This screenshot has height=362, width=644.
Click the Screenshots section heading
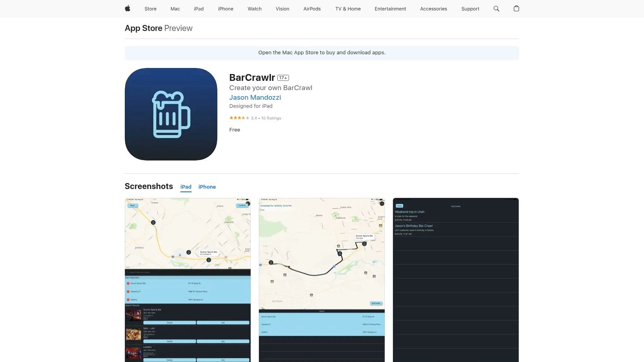coord(149,186)
